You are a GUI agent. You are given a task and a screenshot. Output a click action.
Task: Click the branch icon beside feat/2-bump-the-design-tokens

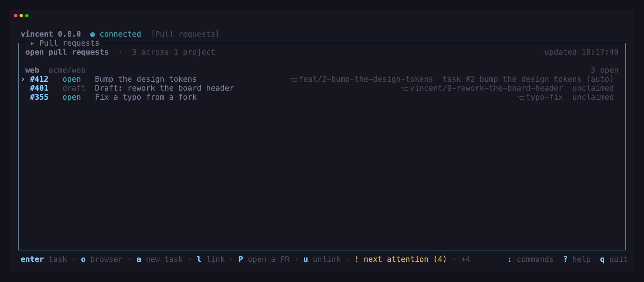293,79
